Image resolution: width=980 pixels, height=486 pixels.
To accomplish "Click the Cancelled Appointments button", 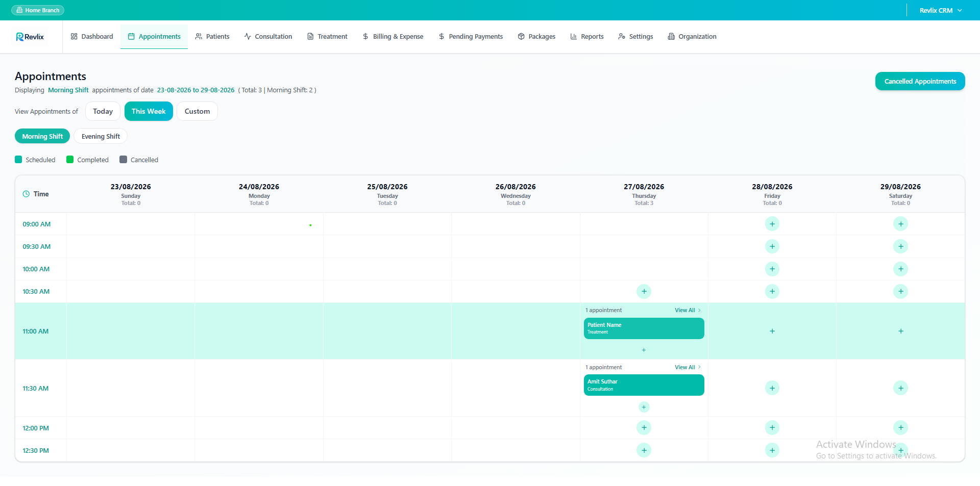I will click(920, 81).
